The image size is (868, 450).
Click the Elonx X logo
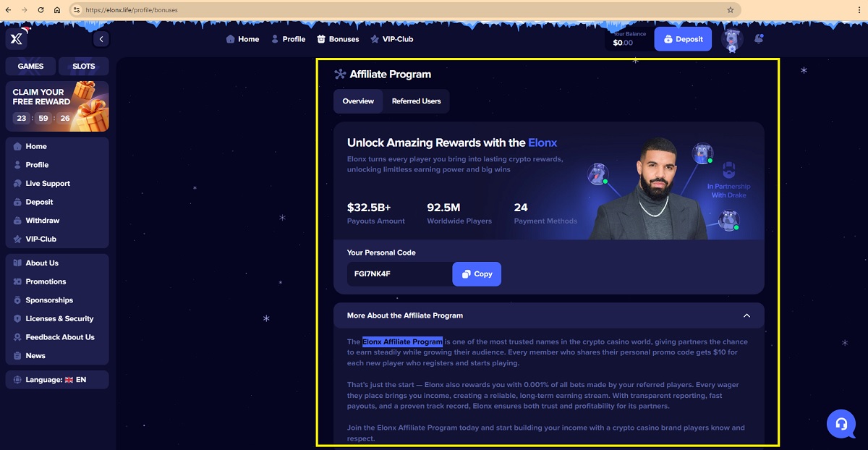pos(17,39)
